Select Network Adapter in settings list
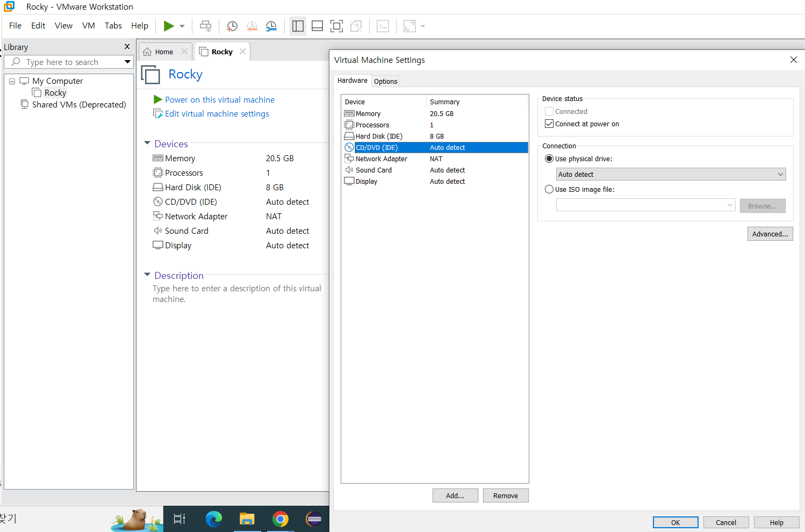This screenshot has height=532, width=805. click(x=435, y=159)
